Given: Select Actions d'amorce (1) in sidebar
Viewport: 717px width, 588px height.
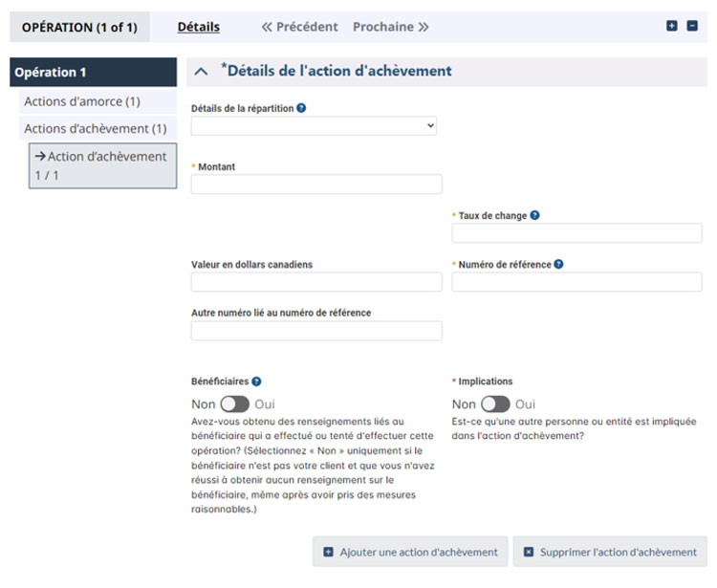Looking at the screenshot, I should pos(82,101).
